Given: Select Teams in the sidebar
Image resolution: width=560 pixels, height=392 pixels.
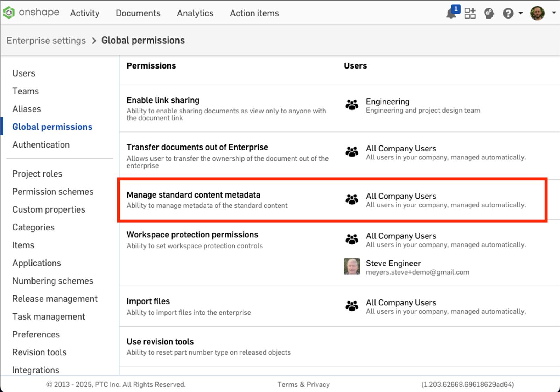Looking at the screenshot, I should pyautogui.click(x=26, y=91).
